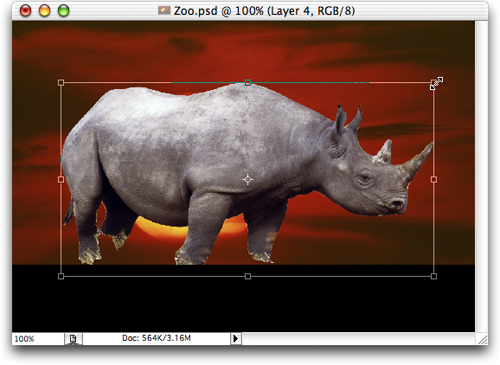Click the vertical scrollbar track on right edge
500x365 pixels.
(481, 176)
